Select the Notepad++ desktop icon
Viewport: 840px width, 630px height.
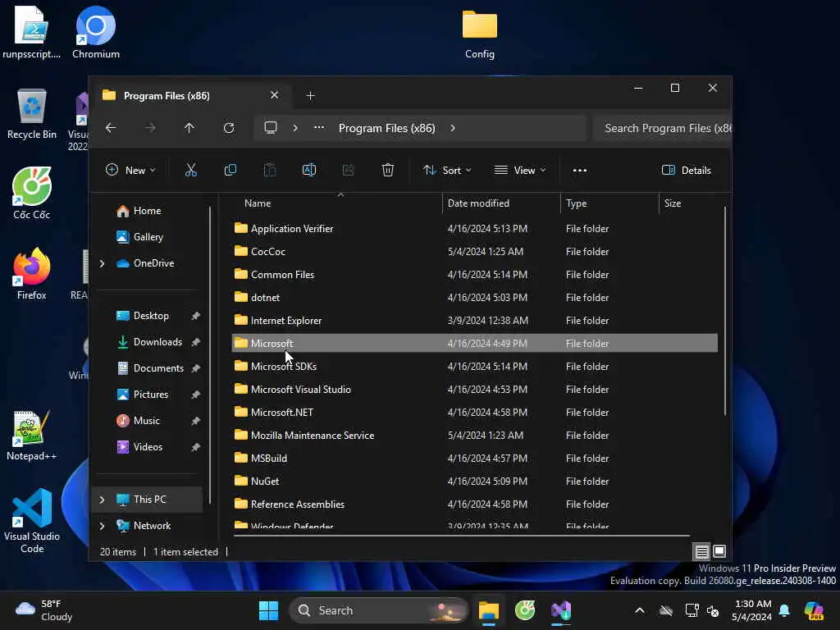pyautogui.click(x=32, y=435)
